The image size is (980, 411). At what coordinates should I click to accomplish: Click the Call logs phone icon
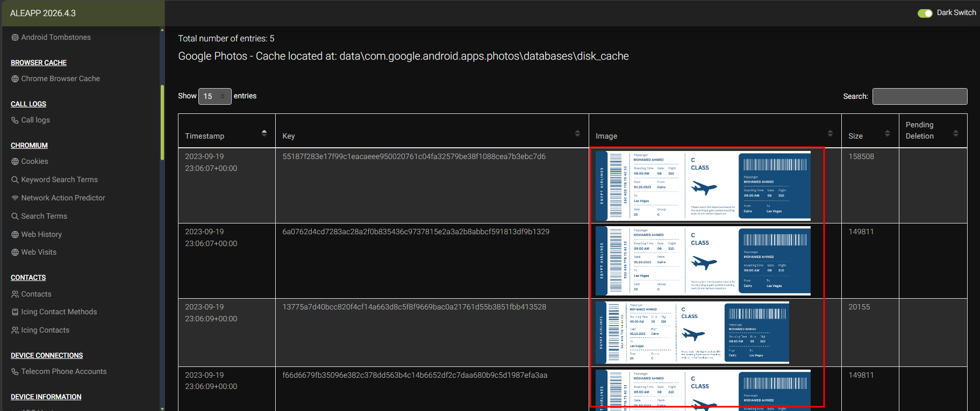[x=15, y=120]
